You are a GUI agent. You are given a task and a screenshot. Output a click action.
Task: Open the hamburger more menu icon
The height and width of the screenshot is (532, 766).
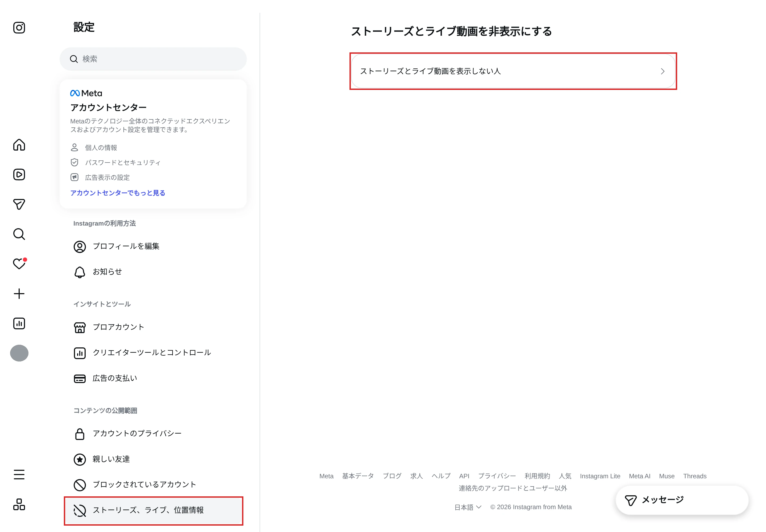click(19, 474)
